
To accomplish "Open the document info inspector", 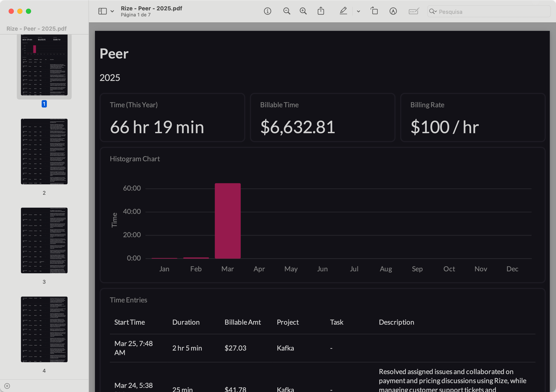I will pos(268,11).
